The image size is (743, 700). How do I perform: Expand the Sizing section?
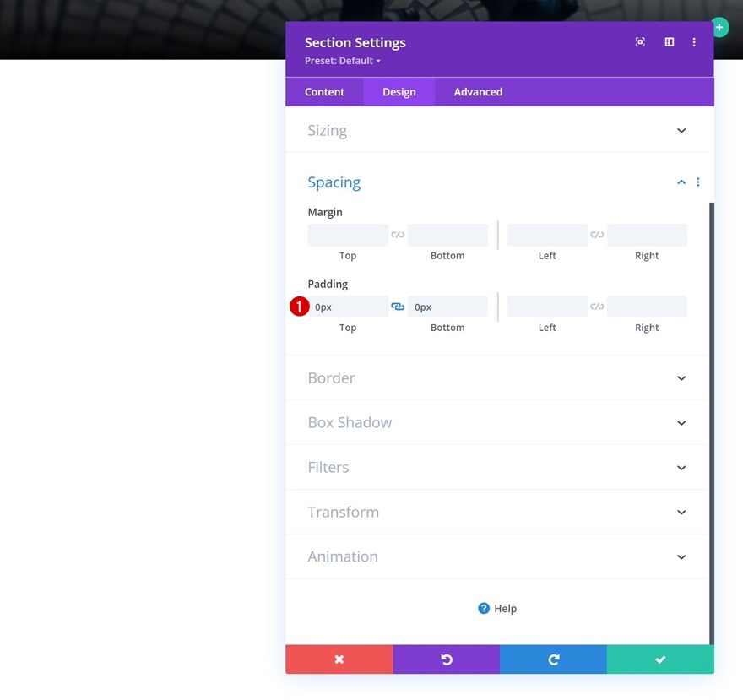497,130
